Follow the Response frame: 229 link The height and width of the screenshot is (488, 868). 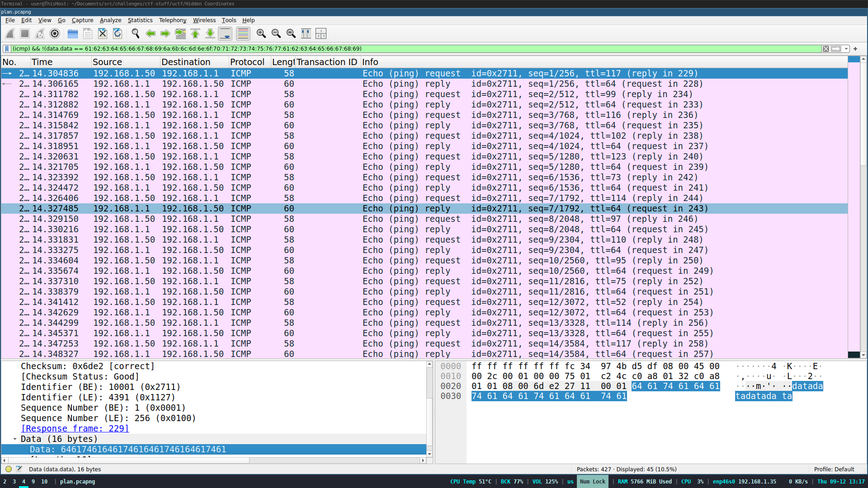[x=75, y=428]
